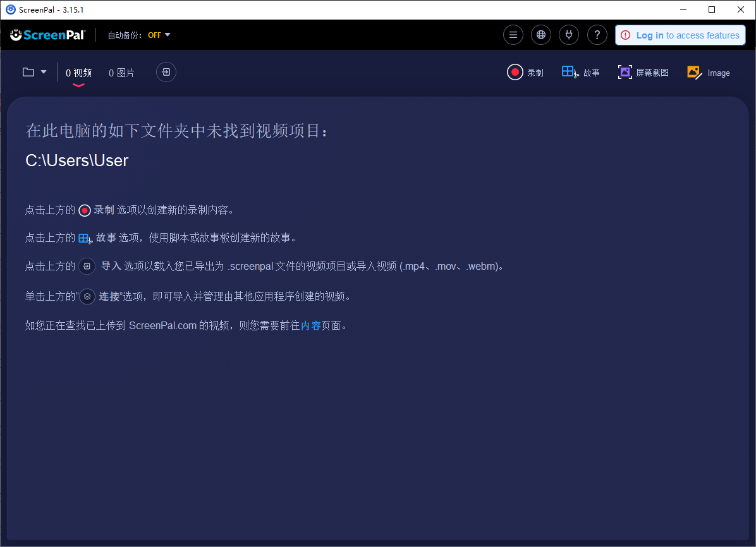Take a screenshot with 屏幕截图
The height and width of the screenshot is (547, 756).
(x=643, y=73)
